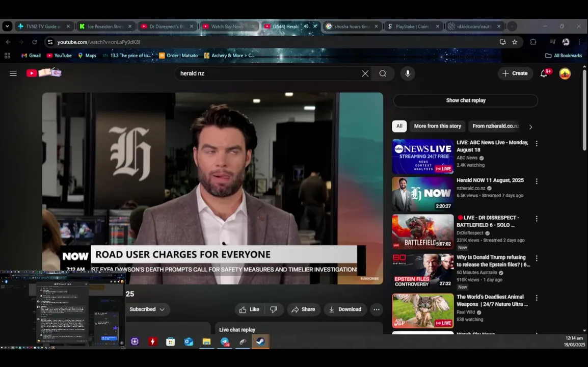
Task: Open Chrome extensions puzzle icon
Action: (x=533, y=42)
